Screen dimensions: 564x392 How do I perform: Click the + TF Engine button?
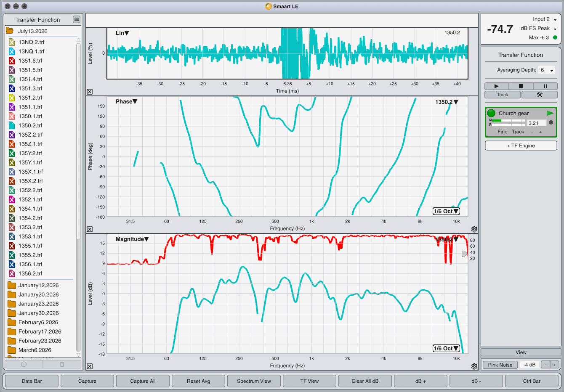click(x=521, y=146)
